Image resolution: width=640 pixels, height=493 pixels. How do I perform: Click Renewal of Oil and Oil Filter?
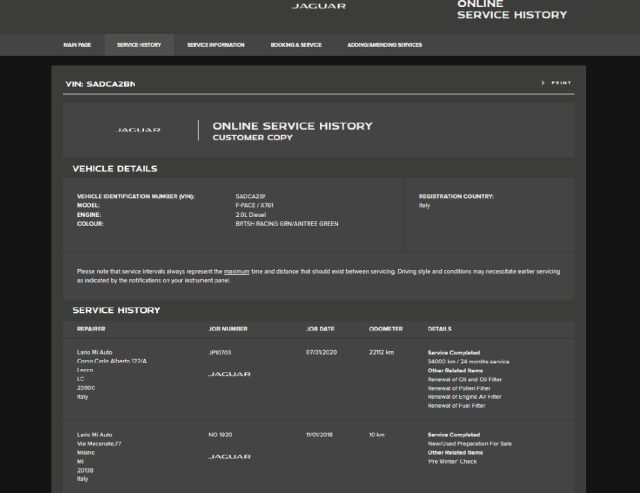tap(465, 380)
